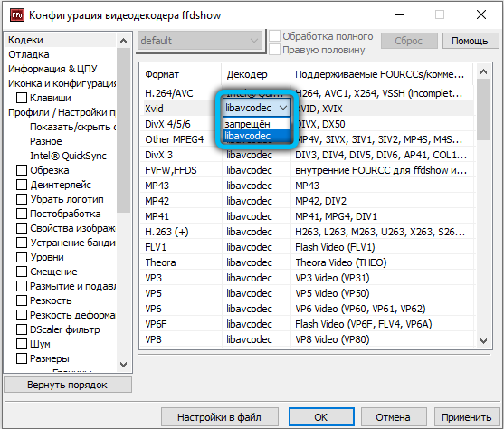Expand the Xvid decoder dropdown arrow
The image size is (504, 429).
pyautogui.click(x=283, y=108)
